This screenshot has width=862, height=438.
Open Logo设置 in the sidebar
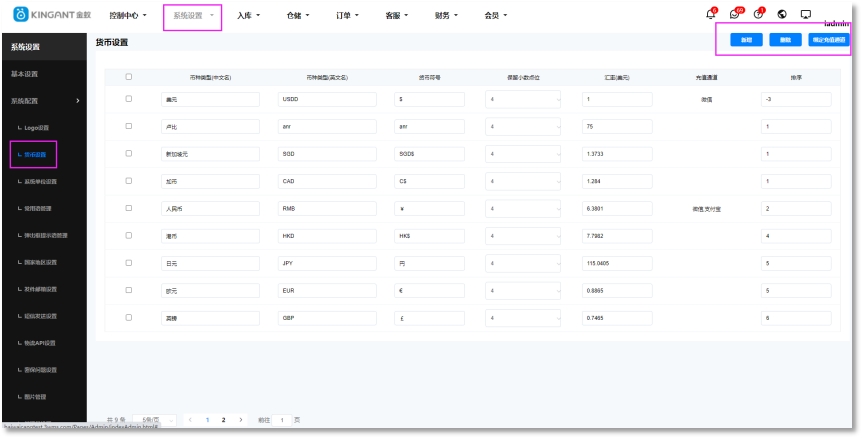point(36,128)
